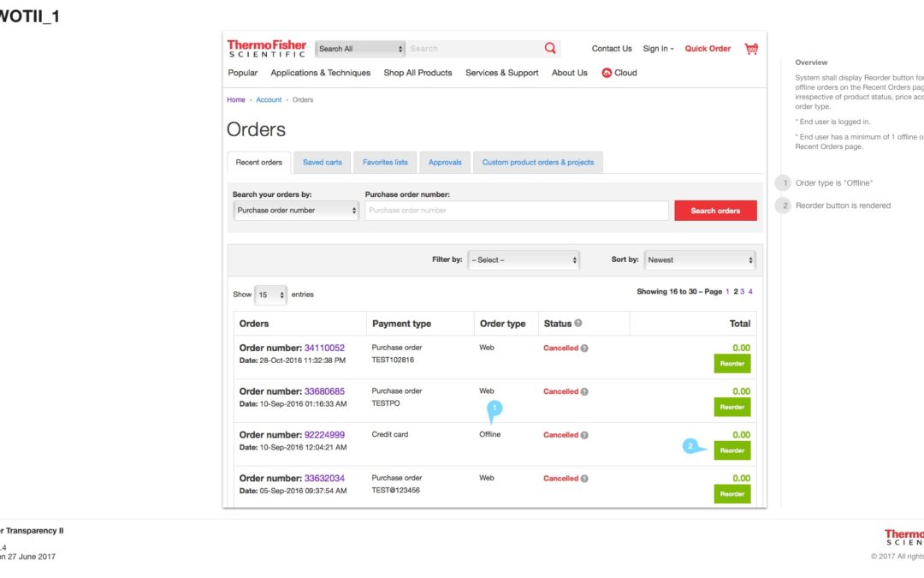
Task: Open the Purchase order number search-by dropdown
Action: tap(295, 210)
